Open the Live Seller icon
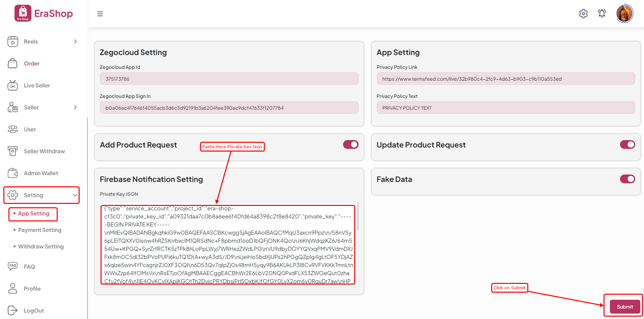Screen dimensions: 644x319 [x=13, y=85]
